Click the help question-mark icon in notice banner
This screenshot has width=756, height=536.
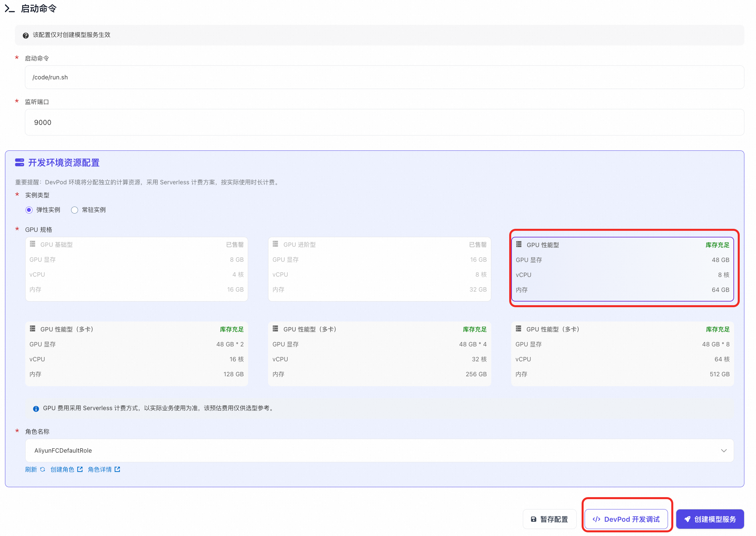click(26, 35)
